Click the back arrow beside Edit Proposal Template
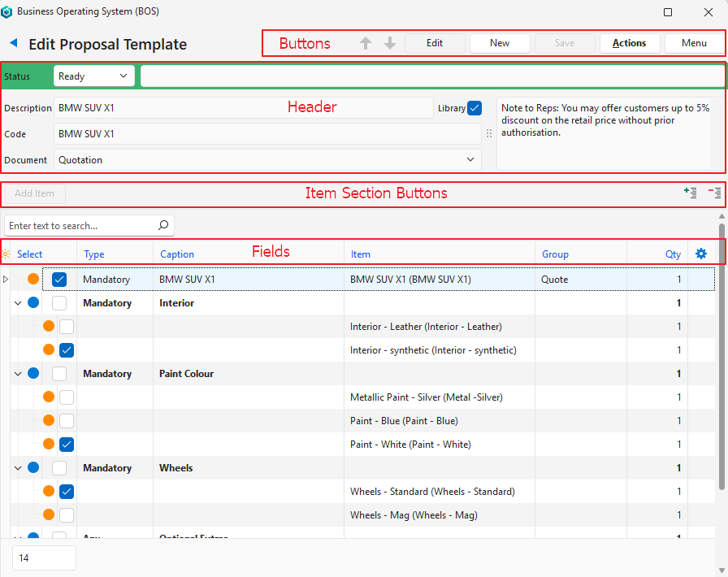728x577 pixels. point(13,43)
